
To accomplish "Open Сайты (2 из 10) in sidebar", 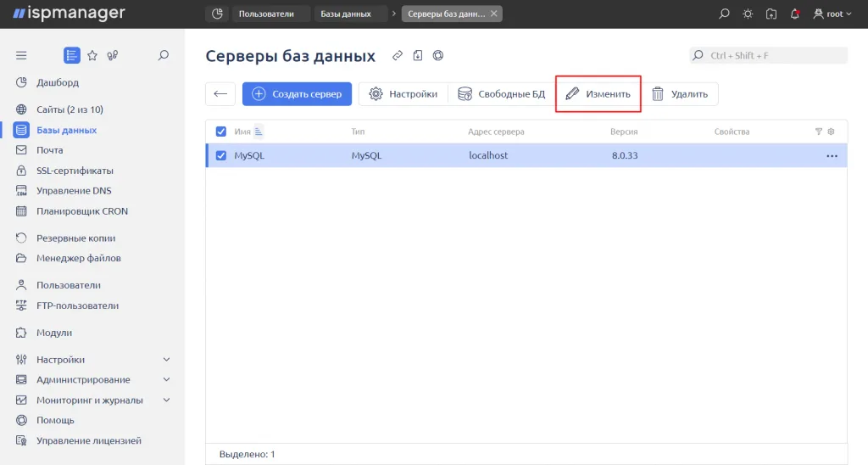I will (70, 109).
